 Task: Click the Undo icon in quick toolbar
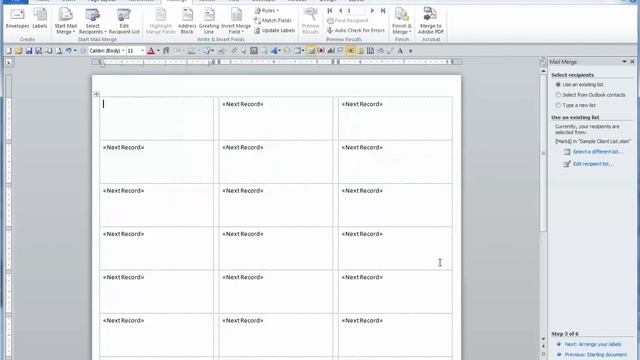click(x=69, y=51)
